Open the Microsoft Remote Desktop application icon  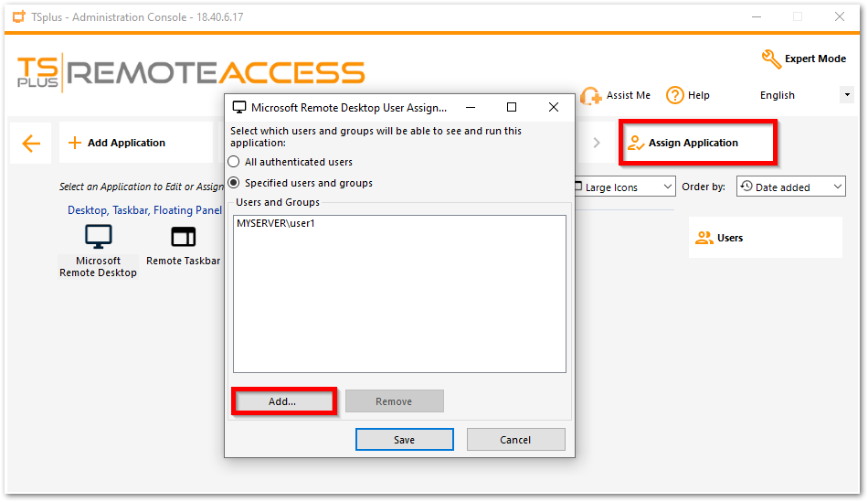tap(98, 238)
